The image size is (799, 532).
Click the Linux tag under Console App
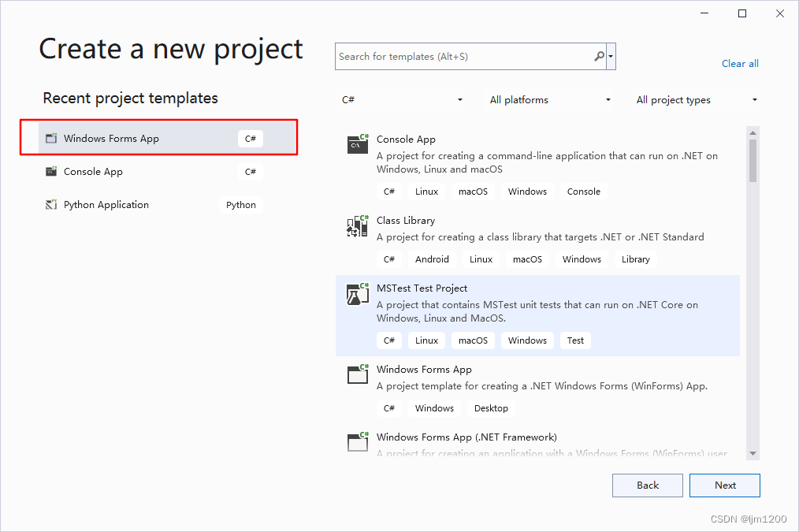(426, 191)
